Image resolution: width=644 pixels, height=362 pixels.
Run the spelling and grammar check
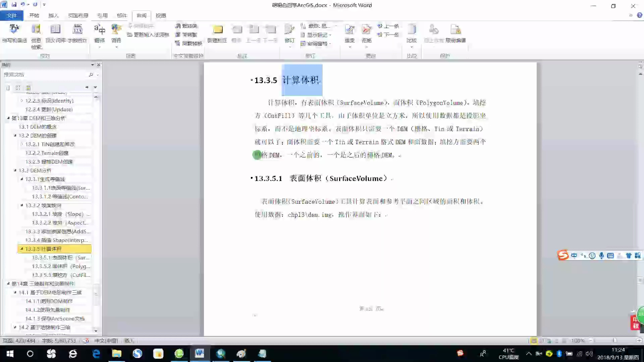tap(14, 34)
